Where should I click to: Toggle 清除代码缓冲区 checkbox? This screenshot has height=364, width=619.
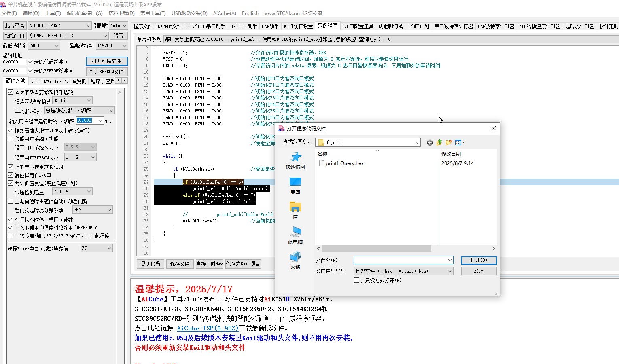[30, 62]
